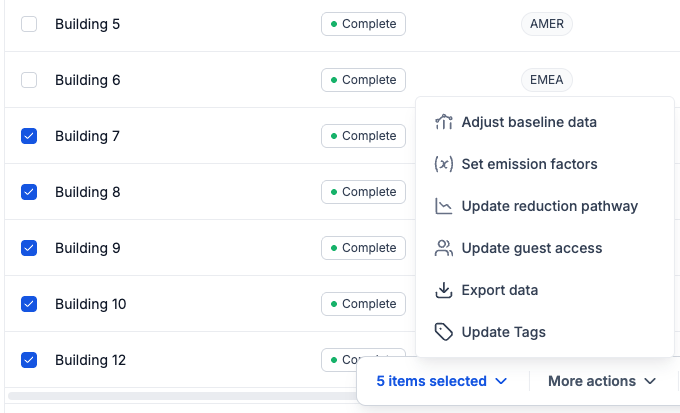Expand the 5 items selected dropdown
This screenshot has width=680, height=413.
click(442, 381)
